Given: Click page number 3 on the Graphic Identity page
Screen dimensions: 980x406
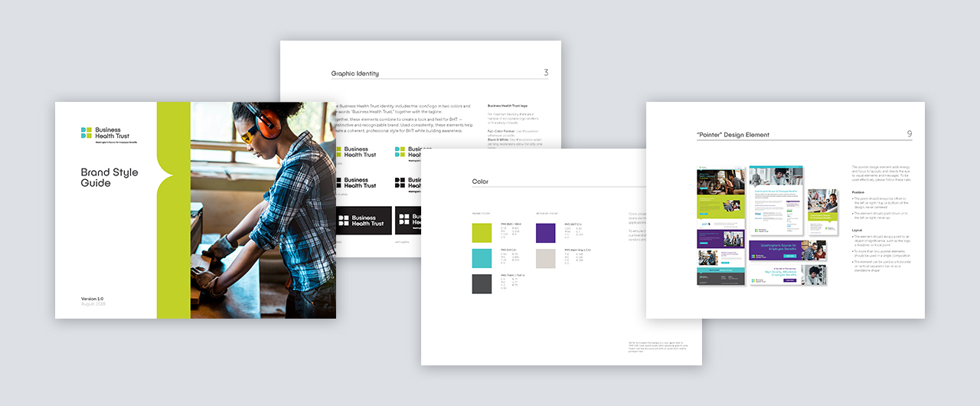Looking at the screenshot, I should pos(546,73).
